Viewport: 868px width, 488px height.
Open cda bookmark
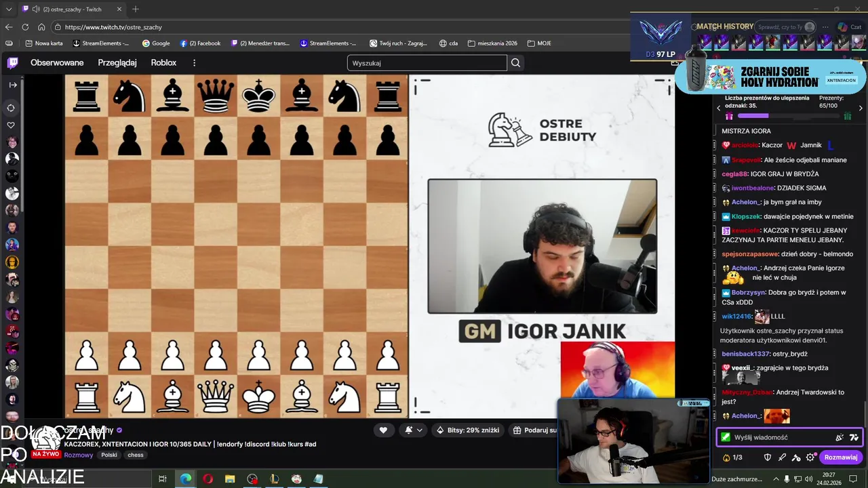[x=448, y=43]
